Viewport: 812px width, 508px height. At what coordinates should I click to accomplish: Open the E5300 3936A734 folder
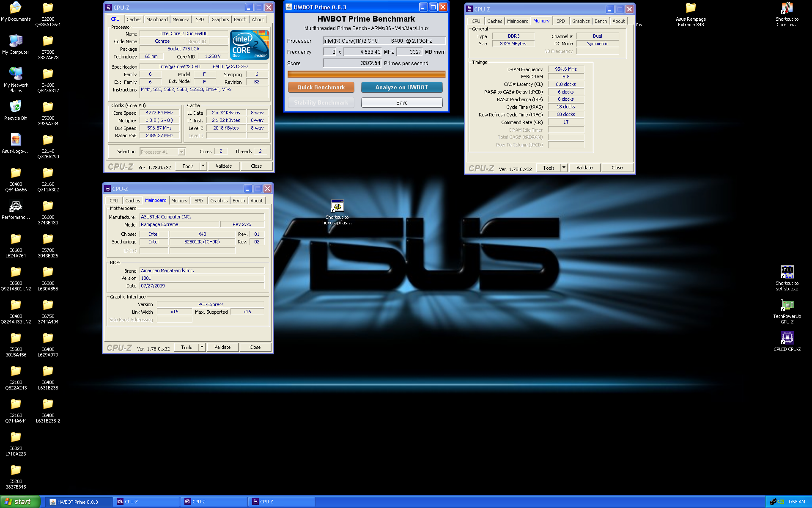[x=48, y=113]
